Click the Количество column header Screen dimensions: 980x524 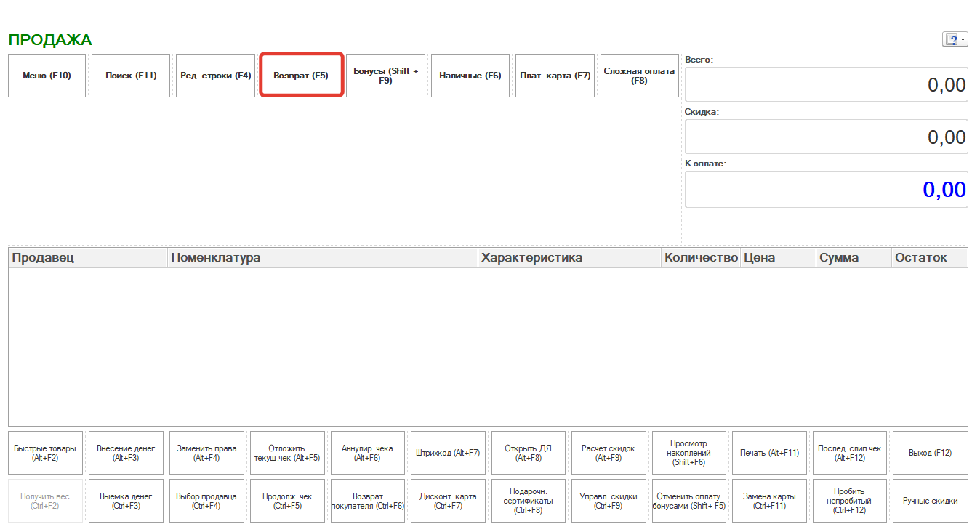click(x=701, y=258)
